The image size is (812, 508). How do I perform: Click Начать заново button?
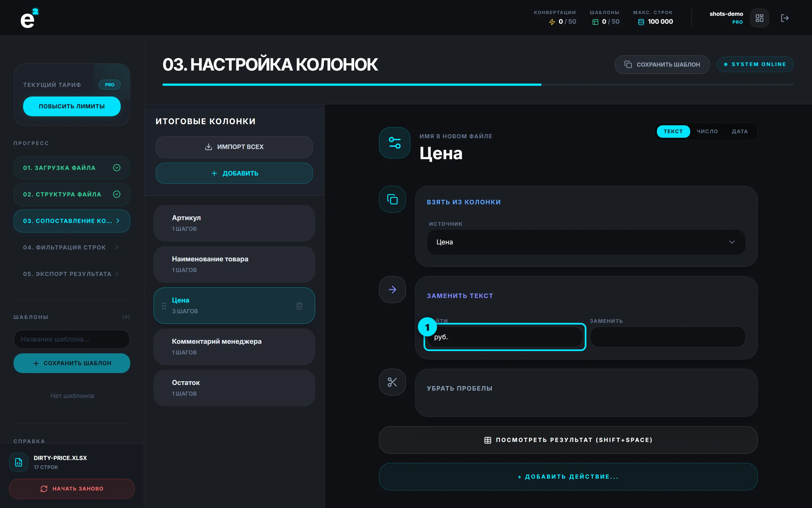[x=72, y=489]
